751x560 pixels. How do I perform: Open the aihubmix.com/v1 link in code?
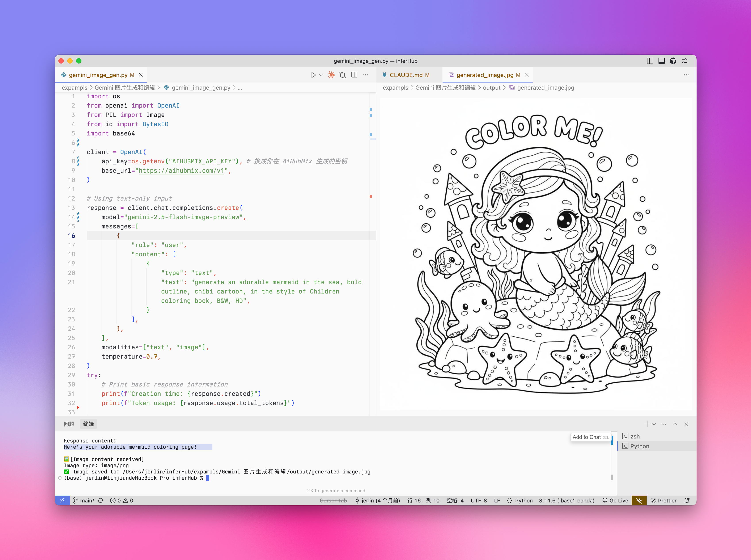click(181, 170)
